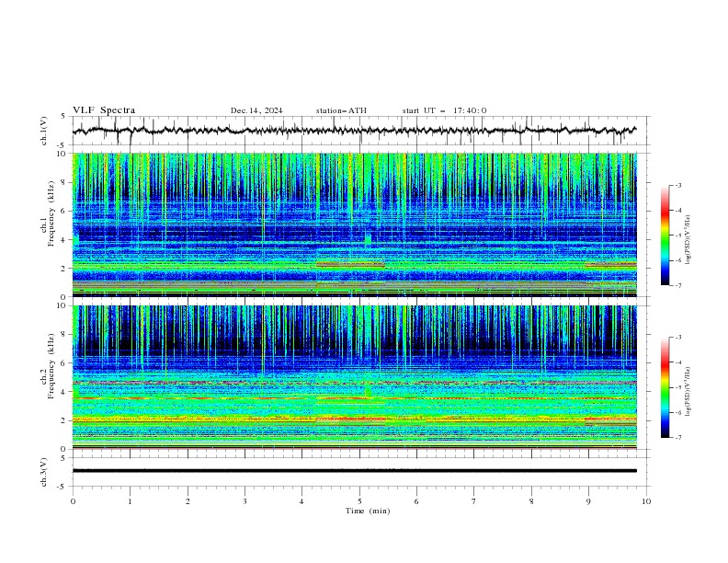
Task: Click the time axis tick label "3"
Action: pyautogui.click(x=245, y=501)
